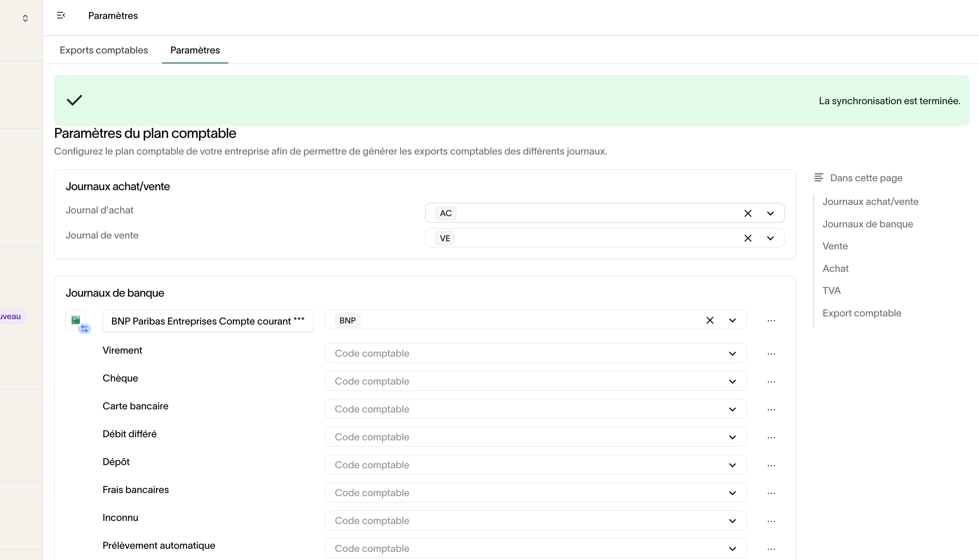Collapse the sidebar menu icon
The width and height of the screenshot is (979, 560).
61,15
